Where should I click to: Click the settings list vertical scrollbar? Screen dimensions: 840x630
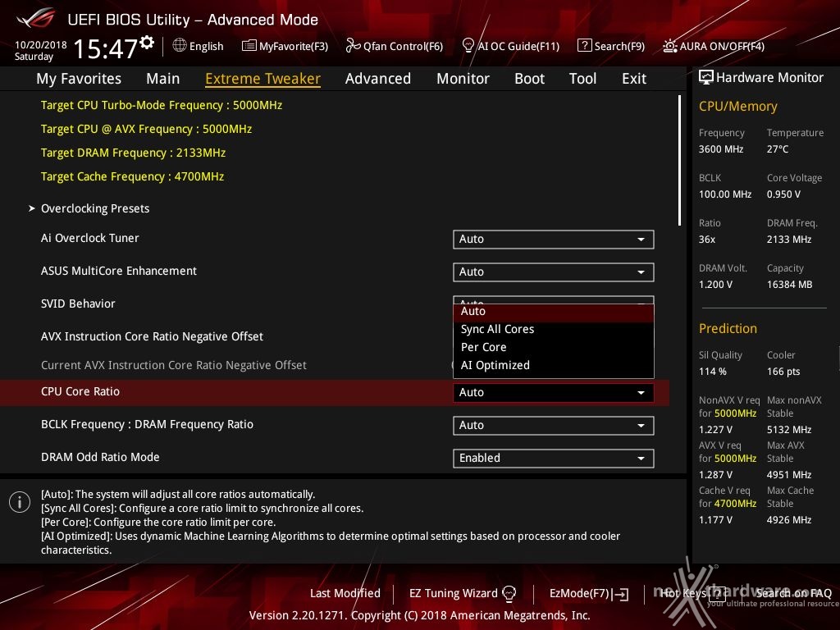(x=679, y=160)
